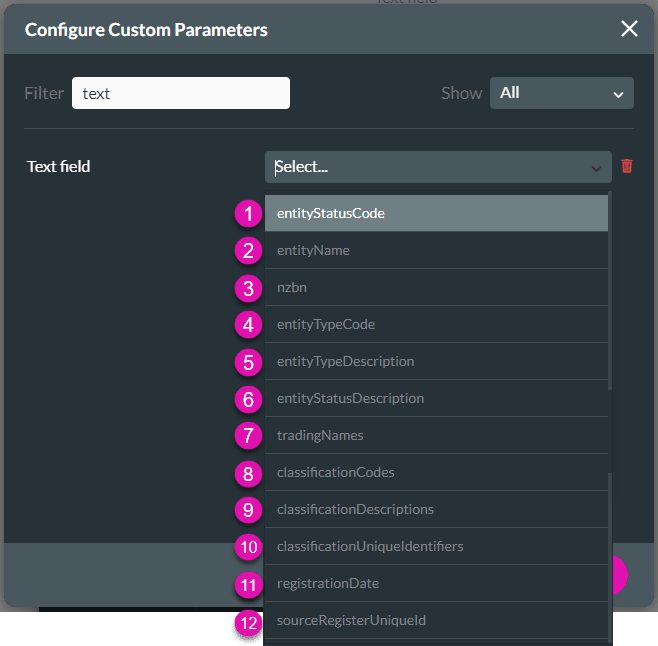Click the dropdown list vertical scrollbar
Image resolution: width=658 pixels, height=646 pixels.
(x=610, y=291)
